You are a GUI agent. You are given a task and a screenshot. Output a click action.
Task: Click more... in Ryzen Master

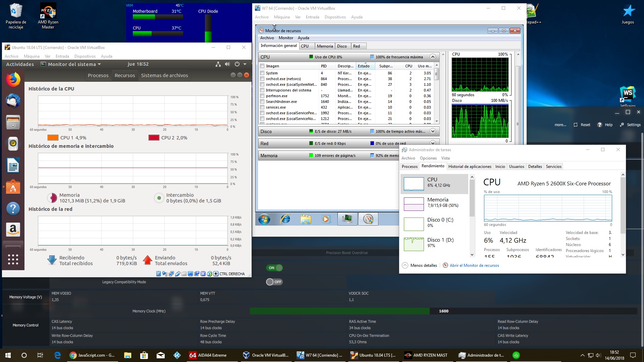[560, 125]
